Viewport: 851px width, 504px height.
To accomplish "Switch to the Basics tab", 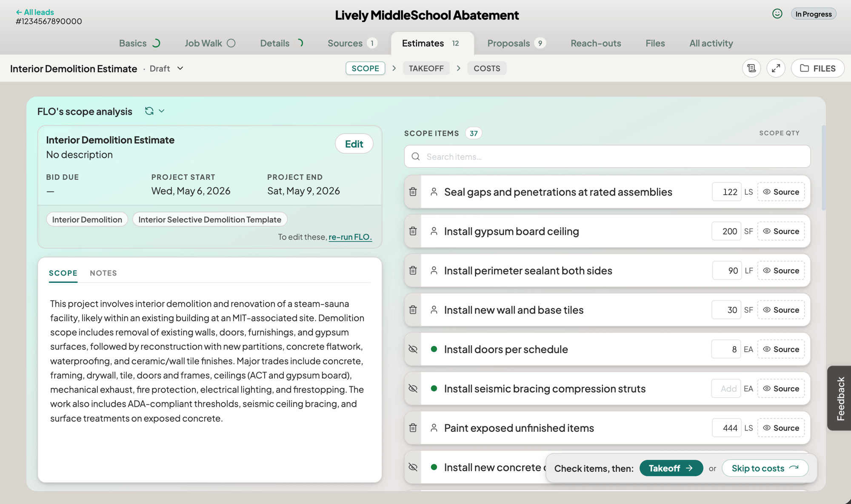I will (x=139, y=43).
